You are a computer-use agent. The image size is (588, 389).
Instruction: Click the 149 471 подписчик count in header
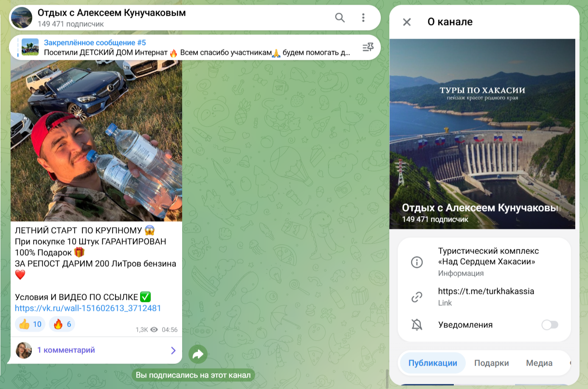pos(70,24)
